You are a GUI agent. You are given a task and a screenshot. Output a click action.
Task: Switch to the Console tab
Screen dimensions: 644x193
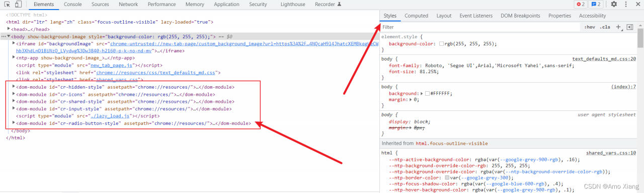pos(73,4)
